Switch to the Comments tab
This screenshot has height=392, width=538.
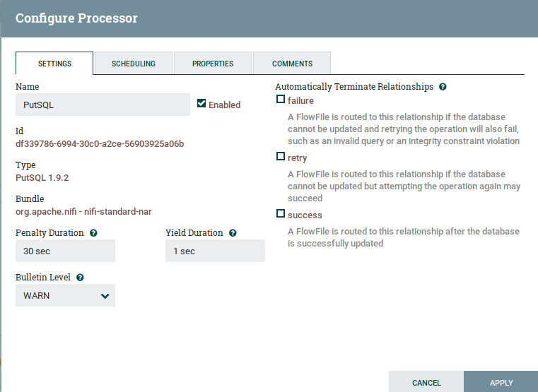(292, 64)
